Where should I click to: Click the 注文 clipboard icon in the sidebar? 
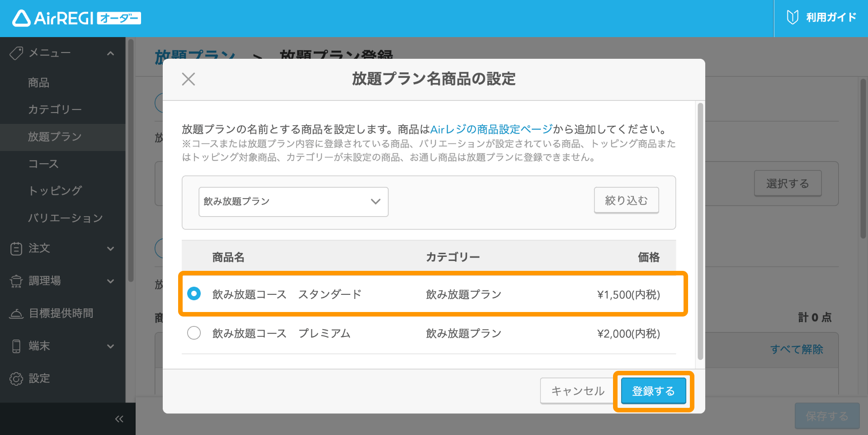coord(16,248)
